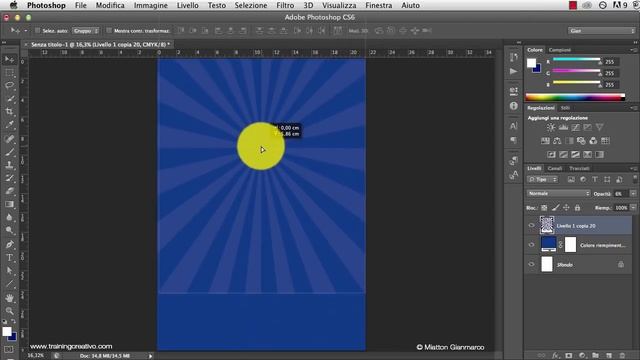
Task: Open the Tipo layer filter dropdown
Action: (x=542, y=180)
